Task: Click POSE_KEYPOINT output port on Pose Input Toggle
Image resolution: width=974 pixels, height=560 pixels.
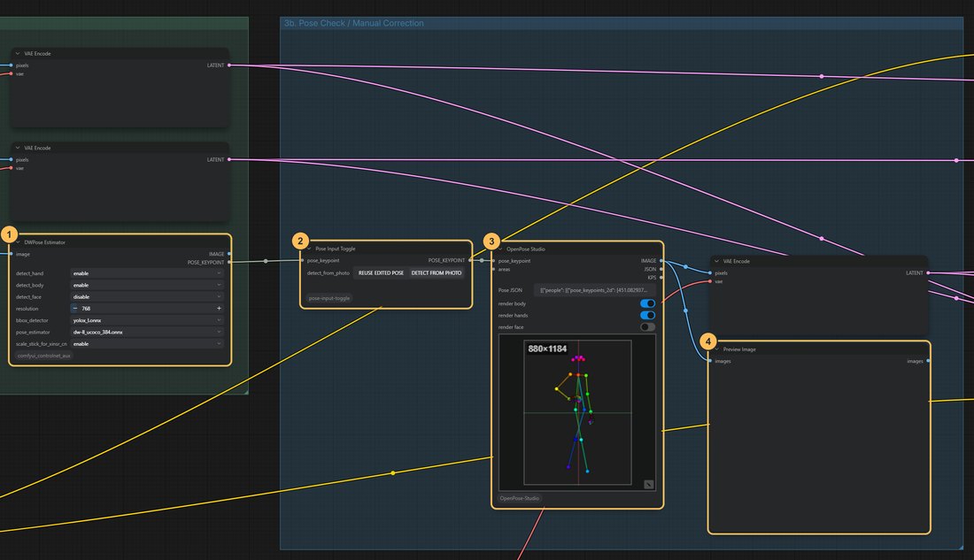Action: 470,261
